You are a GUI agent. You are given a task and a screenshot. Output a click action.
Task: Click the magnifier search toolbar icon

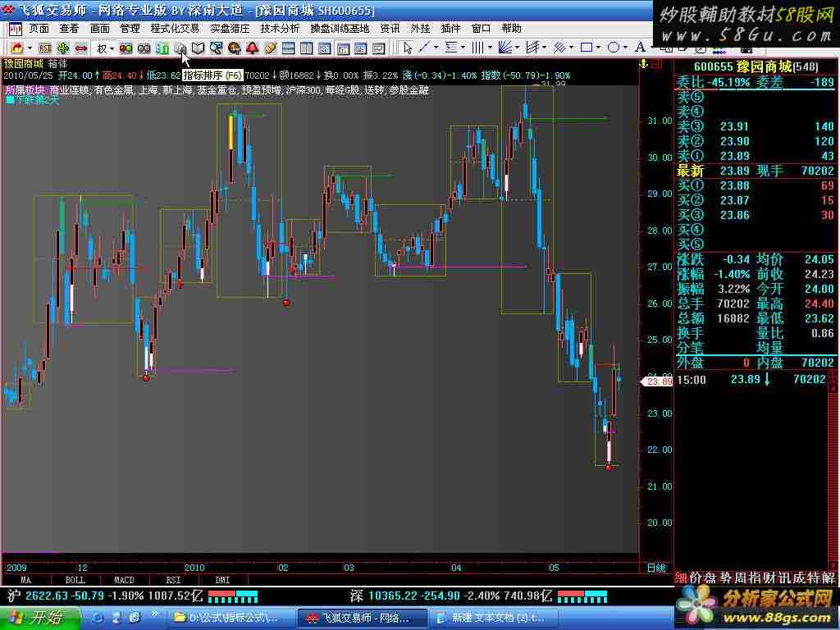[216, 48]
